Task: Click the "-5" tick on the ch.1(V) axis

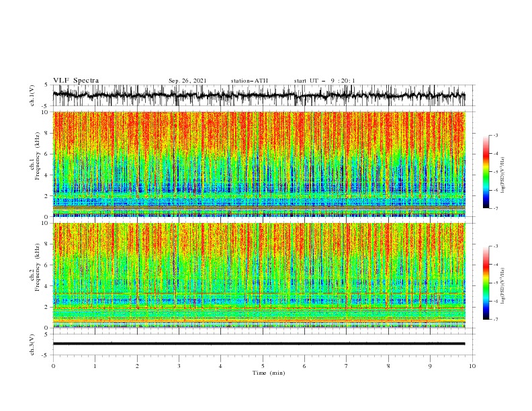Action: (46, 106)
